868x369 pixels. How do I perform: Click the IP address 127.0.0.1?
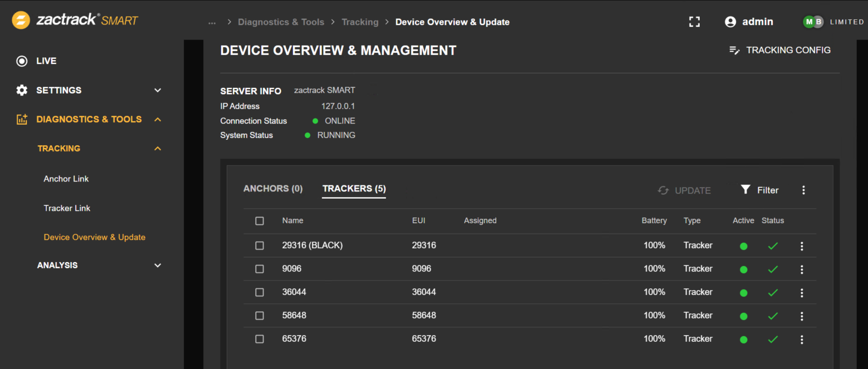[x=338, y=106]
